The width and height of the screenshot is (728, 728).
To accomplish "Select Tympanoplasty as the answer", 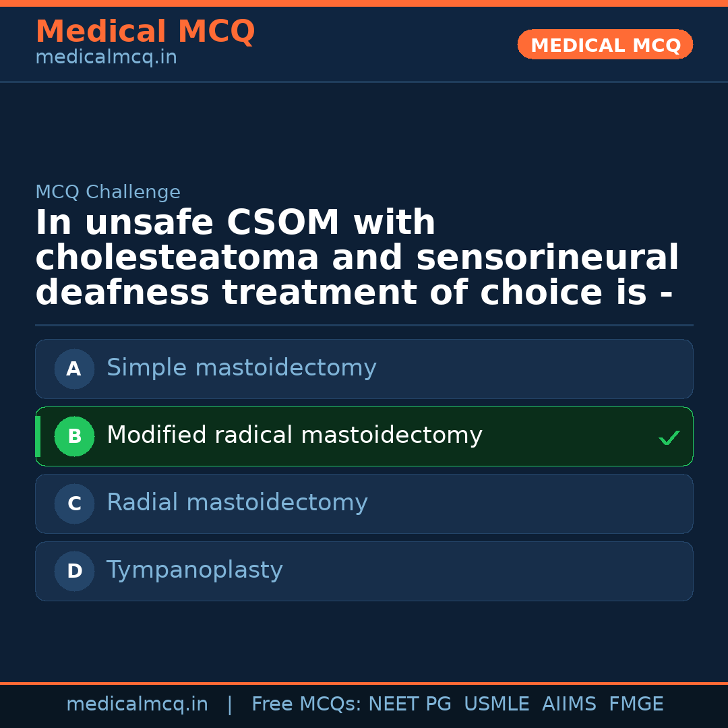I will [x=195, y=570].
